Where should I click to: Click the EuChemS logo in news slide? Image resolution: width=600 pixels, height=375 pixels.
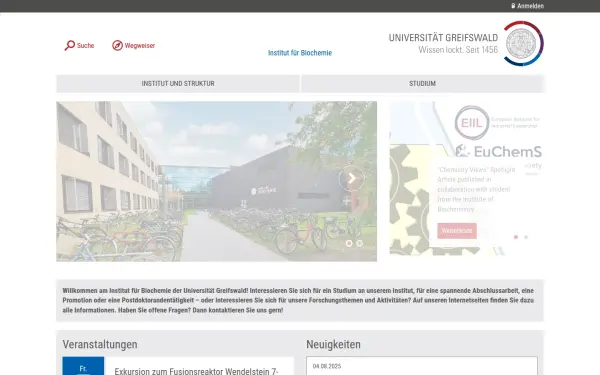pyautogui.click(x=499, y=152)
